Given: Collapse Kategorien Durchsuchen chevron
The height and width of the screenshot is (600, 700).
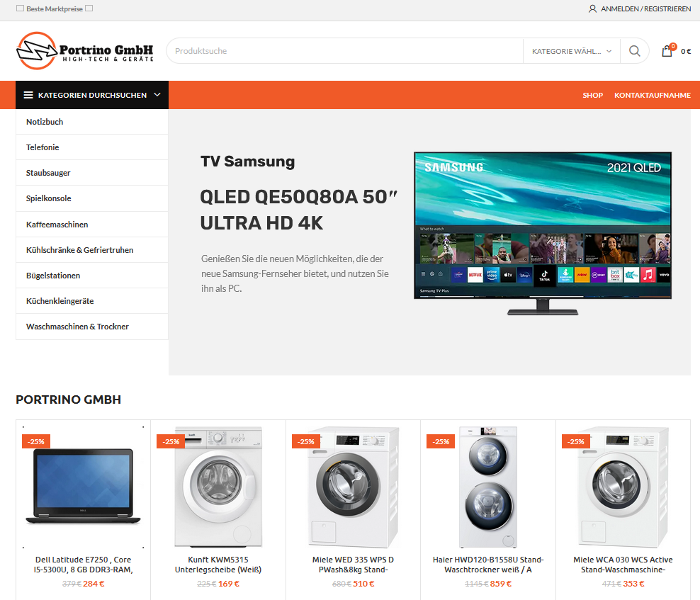Looking at the screenshot, I should tap(157, 95).
